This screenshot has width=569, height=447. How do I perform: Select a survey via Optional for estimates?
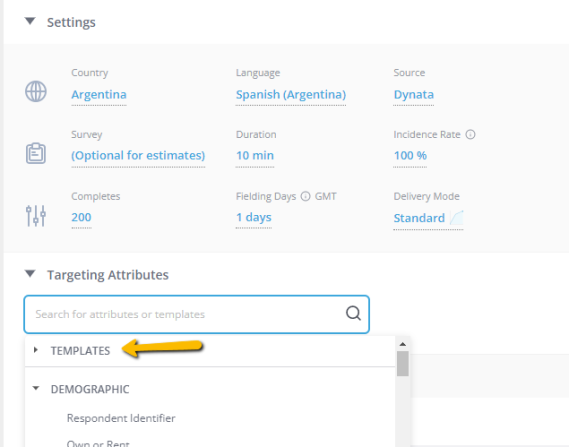tap(138, 155)
